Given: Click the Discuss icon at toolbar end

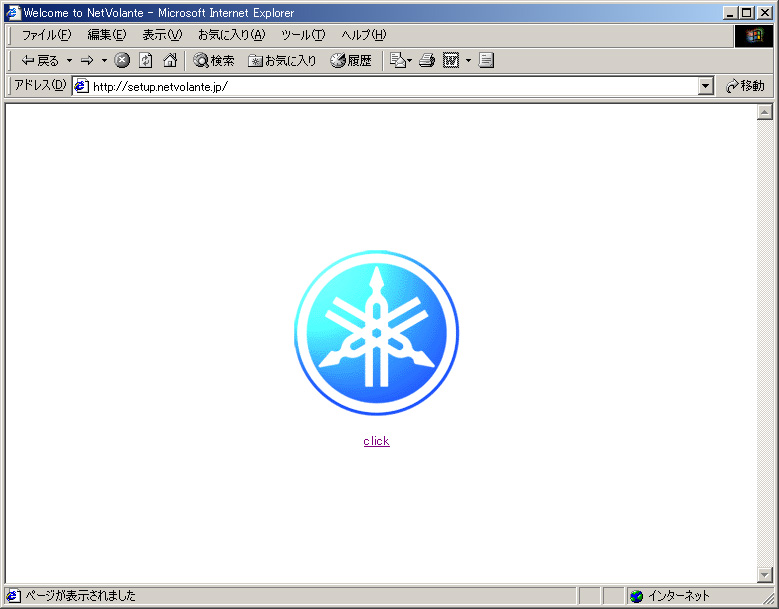Looking at the screenshot, I should [x=487, y=61].
